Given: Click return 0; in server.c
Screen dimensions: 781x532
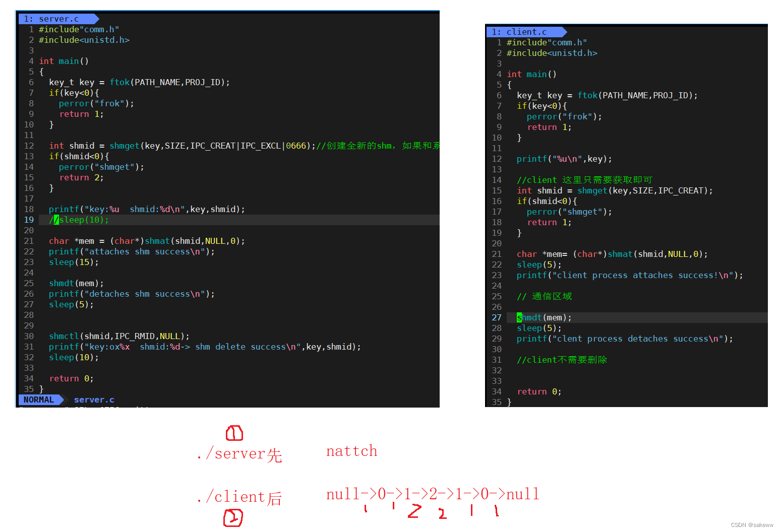Looking at the screenshot, I should [x=71, y=378].
